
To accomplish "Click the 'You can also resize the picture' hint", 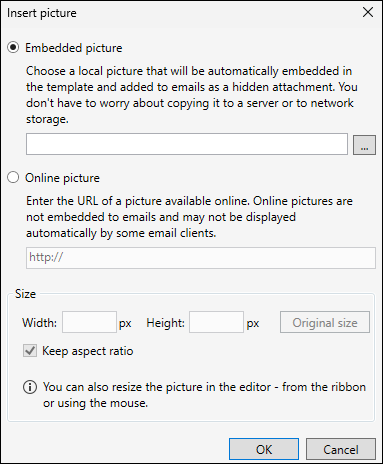I will tap(204, 395).
